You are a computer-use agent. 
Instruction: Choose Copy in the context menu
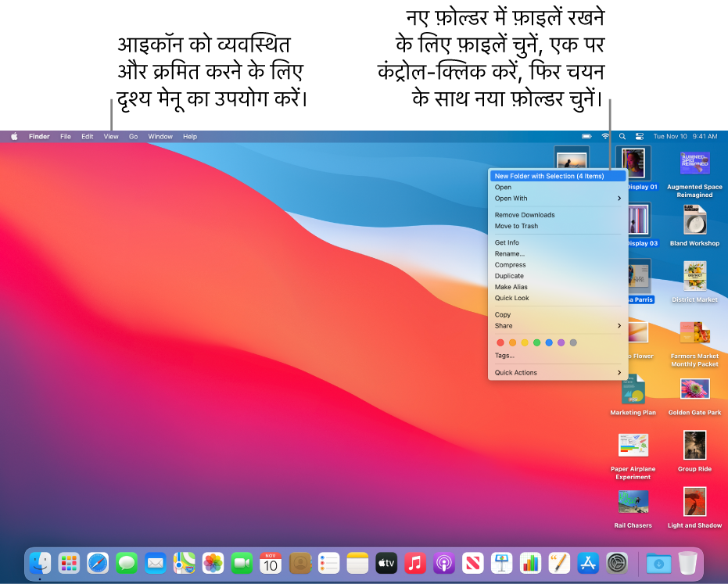pyautogui.click(x=558, y=315)
